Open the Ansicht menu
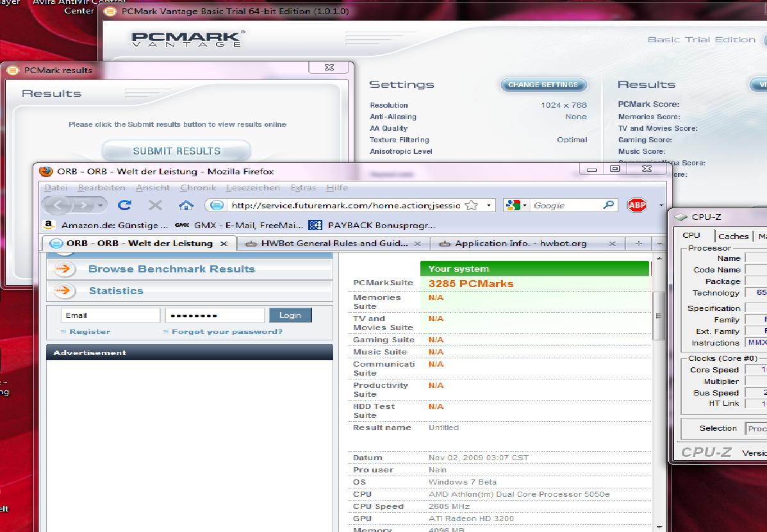This screenshot has height=532, width=767. tap(153, 187)
